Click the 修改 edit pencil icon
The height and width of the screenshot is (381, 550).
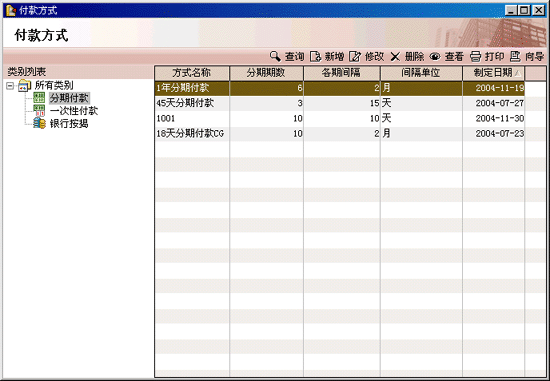coord(355,56)
